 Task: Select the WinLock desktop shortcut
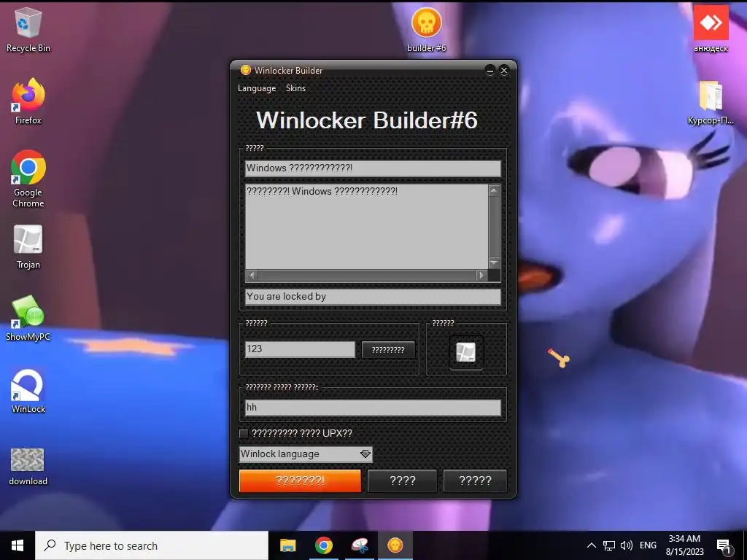click(x=28, y=391)
